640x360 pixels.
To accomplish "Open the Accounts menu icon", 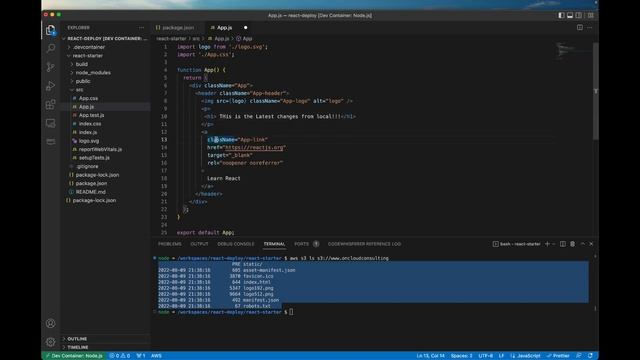I will tap(51, 323).
